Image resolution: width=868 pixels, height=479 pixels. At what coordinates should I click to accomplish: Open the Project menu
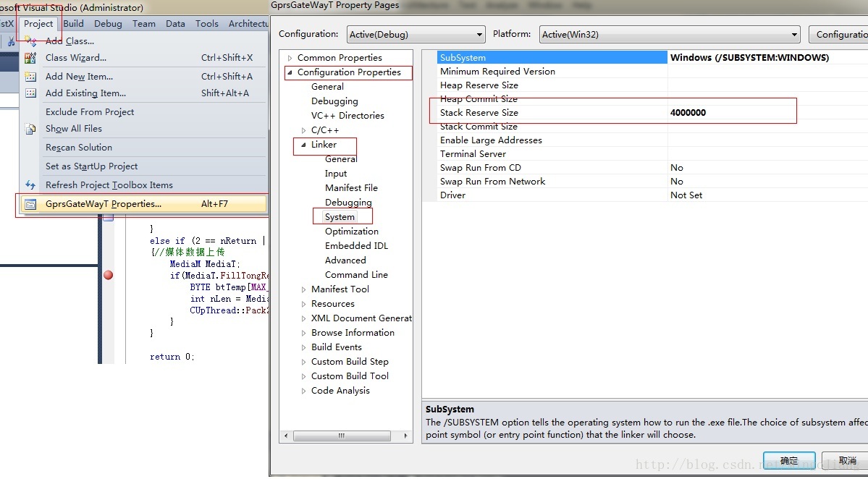[x=38, y=24]
